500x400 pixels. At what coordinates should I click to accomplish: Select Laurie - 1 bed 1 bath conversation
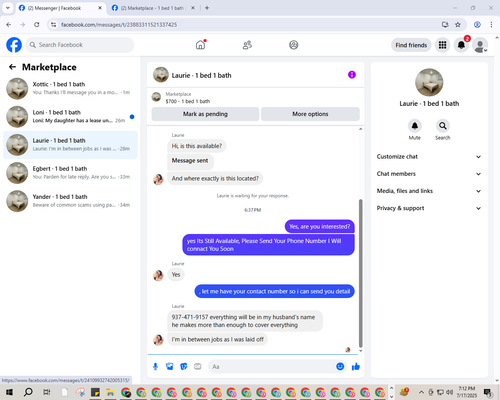point(70,145)
